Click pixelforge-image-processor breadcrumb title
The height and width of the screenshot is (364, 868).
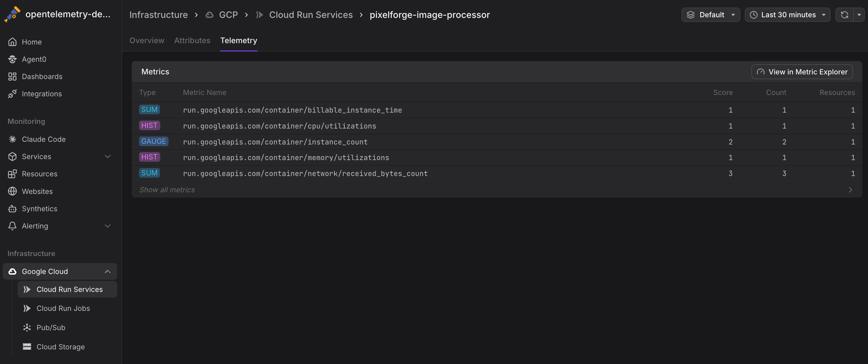[x=430, y=15]
